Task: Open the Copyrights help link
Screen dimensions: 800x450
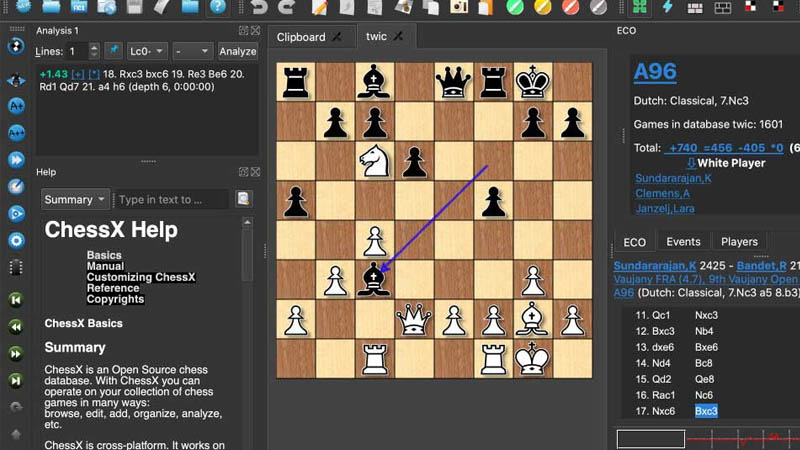Action: click(115, 299)
